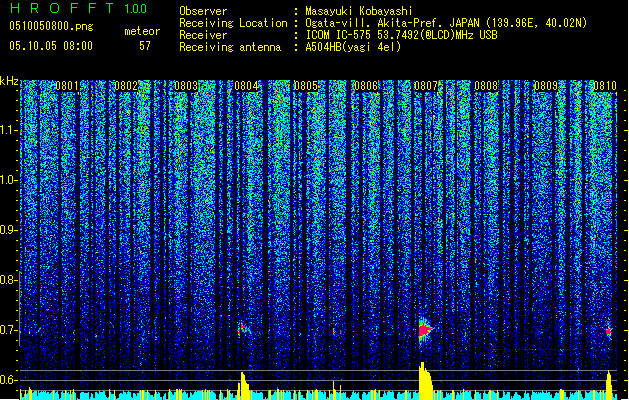Screen dimensions: 629x400
Task: Click the yellow power peak under 0810
Action: pyautogui.click(x=609, y=385)
